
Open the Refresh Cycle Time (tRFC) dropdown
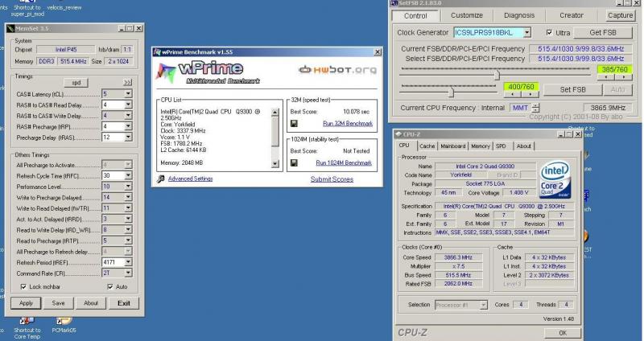128,175
